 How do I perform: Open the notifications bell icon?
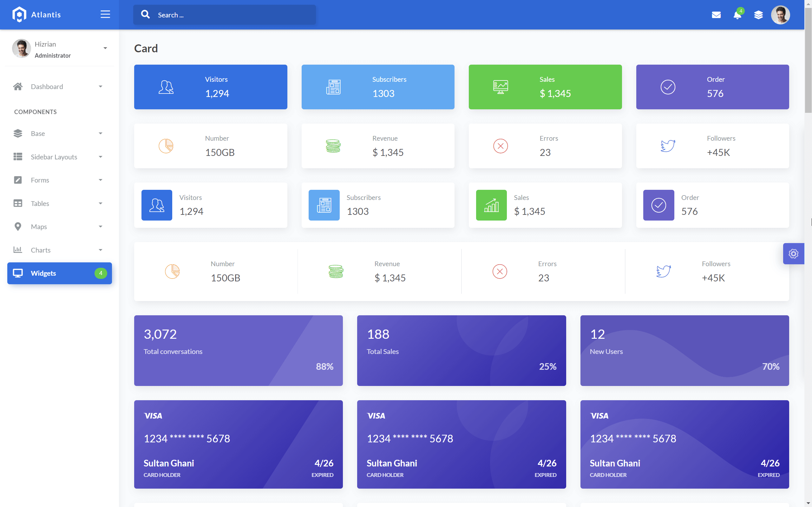coord(737,15)
